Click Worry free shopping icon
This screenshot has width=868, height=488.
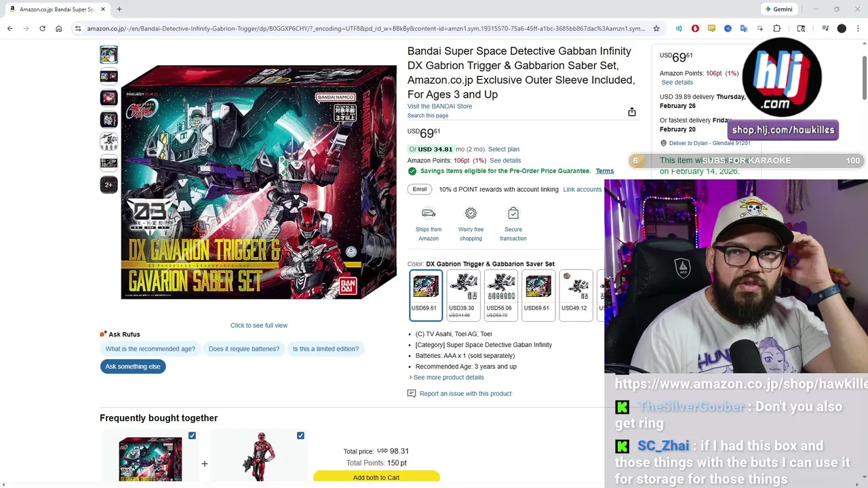coord(471,213)
